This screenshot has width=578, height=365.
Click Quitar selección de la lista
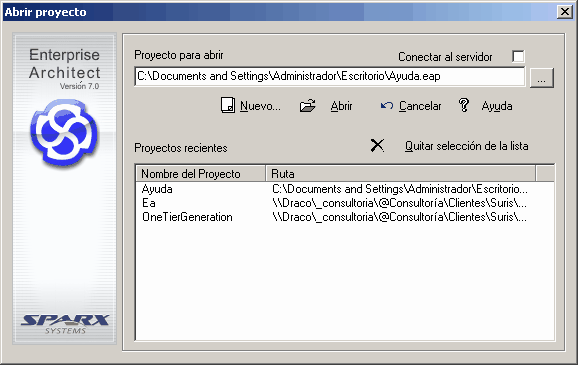467,146
